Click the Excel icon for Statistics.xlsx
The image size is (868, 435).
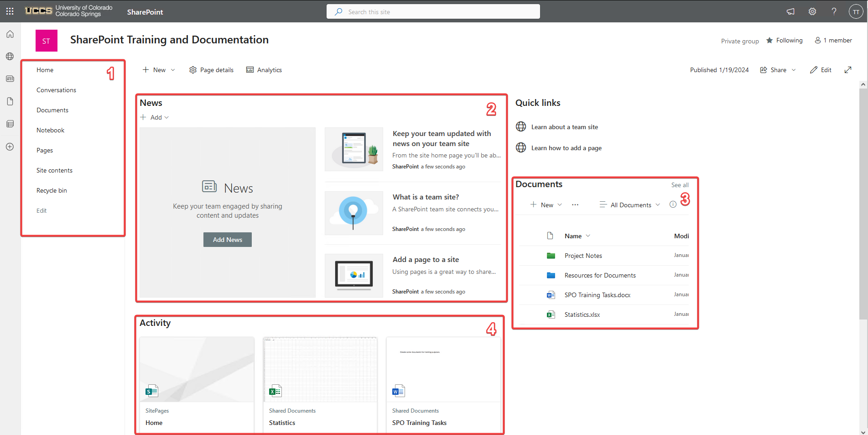click(x=551, y=314)
